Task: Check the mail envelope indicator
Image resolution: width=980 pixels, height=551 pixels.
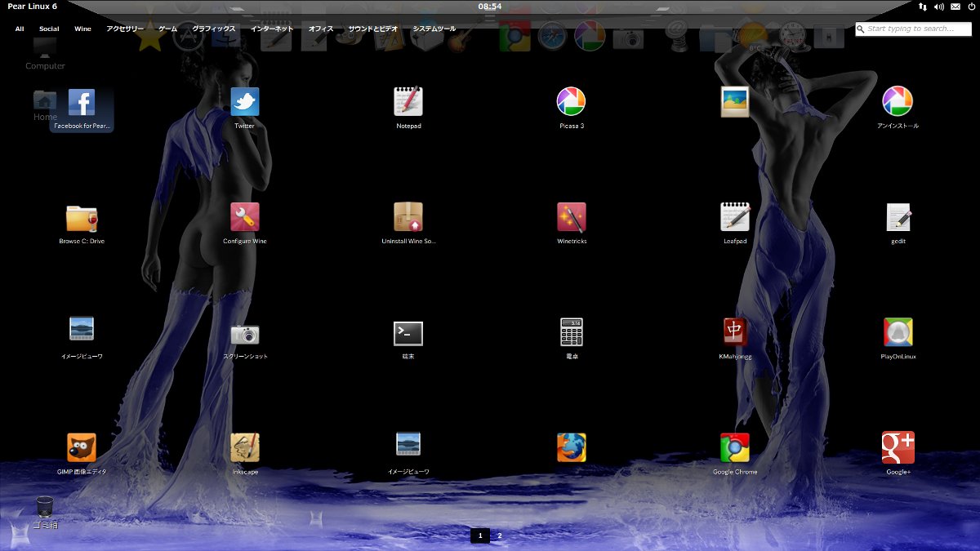Action: pyautogui.click(x=955, y=7)
